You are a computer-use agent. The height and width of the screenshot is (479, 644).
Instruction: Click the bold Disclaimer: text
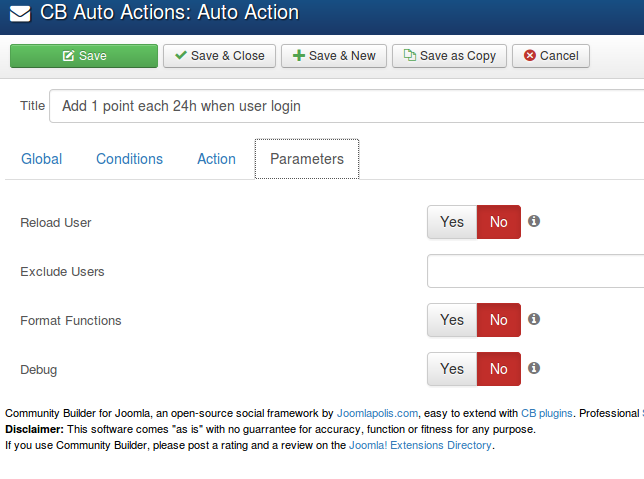pyautogui.click(x=34, y=429)
